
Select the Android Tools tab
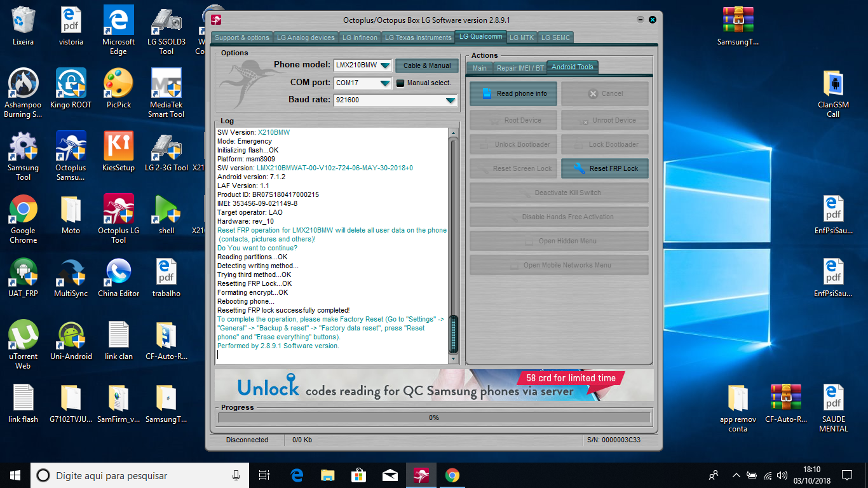tap(572, 67)
